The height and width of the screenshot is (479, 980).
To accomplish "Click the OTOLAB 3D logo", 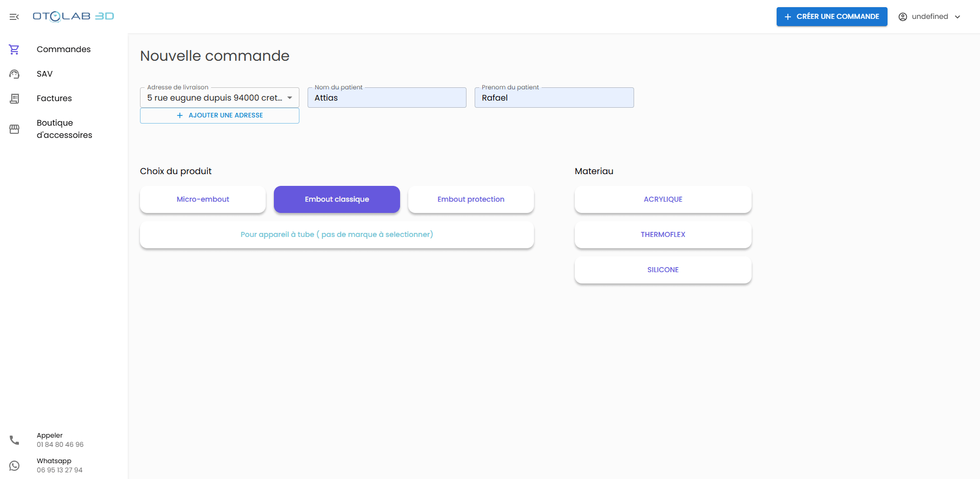I will coord(73,16).
